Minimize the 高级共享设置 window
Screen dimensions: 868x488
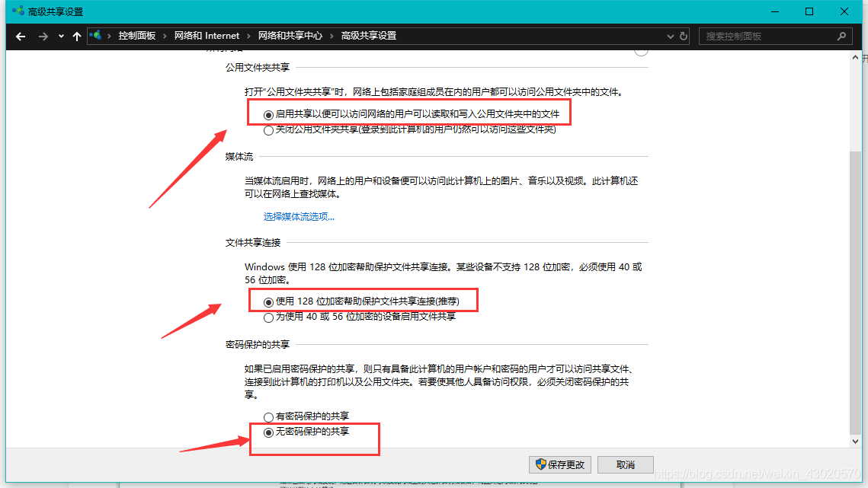click(x=775, y=11)
